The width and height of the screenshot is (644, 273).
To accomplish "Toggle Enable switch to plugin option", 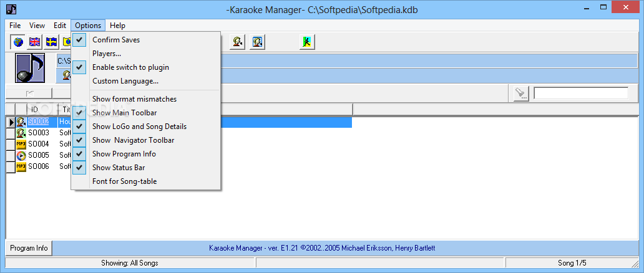I will (146, 67).
